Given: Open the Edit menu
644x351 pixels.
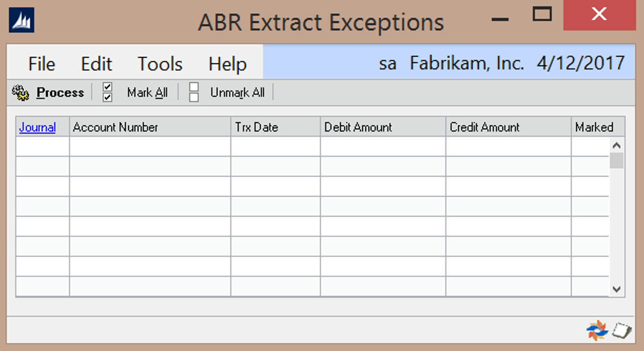Looking at the screenshot, I should tap(96, 64).
